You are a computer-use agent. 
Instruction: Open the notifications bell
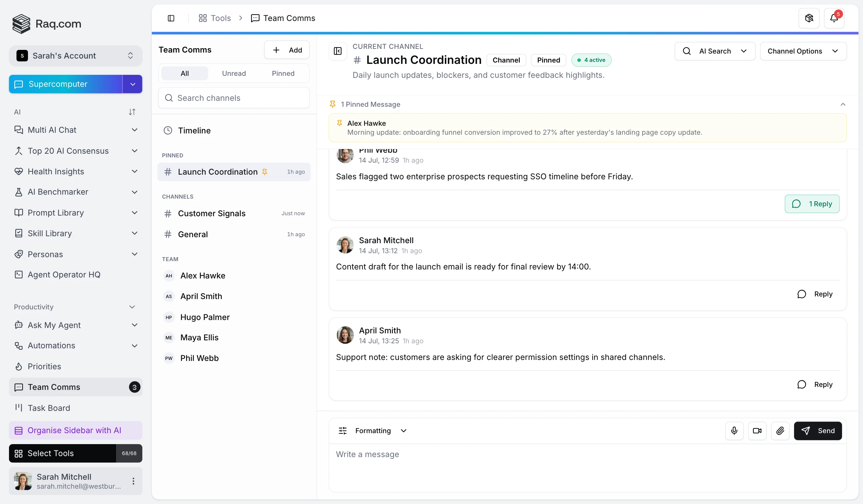click(834, 18)
